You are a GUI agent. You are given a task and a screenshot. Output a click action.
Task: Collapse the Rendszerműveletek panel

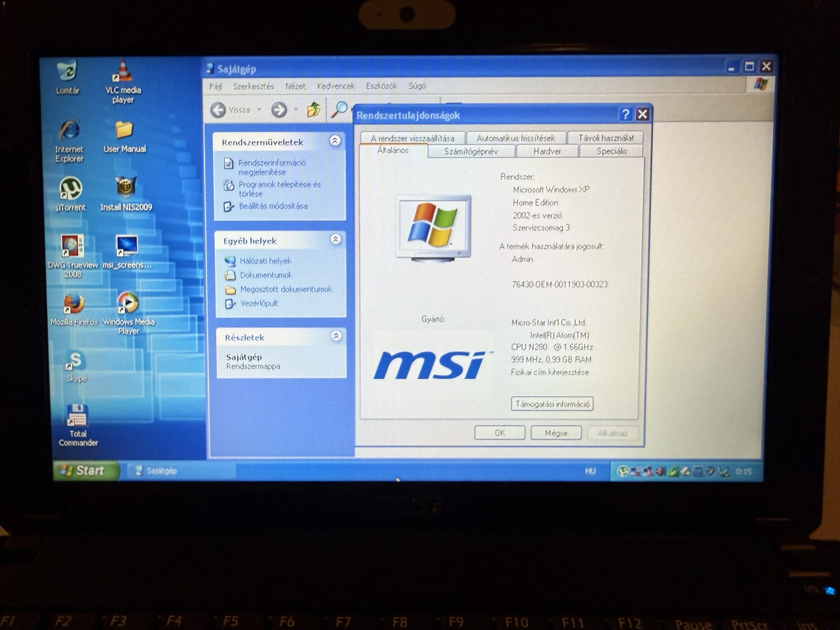[335, 141]
